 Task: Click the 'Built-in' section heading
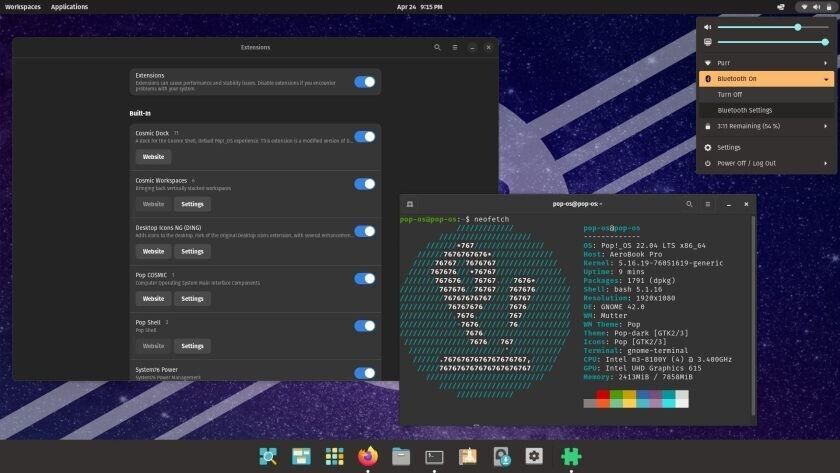[x=140, y=113]
